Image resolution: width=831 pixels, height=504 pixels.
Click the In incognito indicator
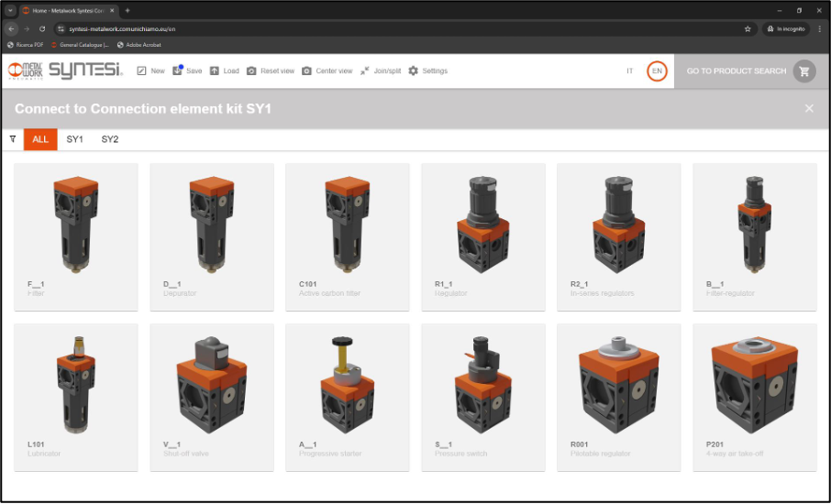786,29
